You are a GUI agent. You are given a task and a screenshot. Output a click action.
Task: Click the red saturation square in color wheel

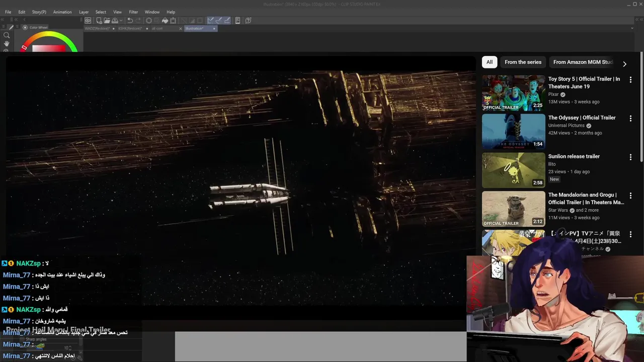coord(49,48)
